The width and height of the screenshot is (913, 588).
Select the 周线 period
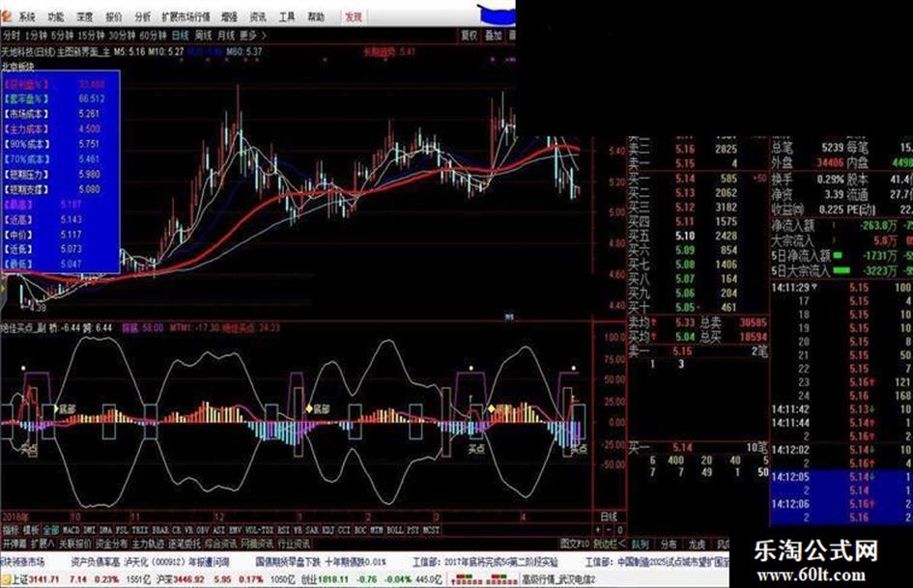(203, 36)
